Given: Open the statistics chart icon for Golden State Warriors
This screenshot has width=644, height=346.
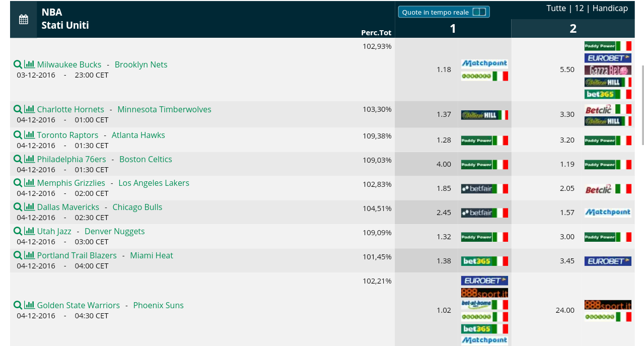Looking at the screenshot, I should (x=29, y=305).
